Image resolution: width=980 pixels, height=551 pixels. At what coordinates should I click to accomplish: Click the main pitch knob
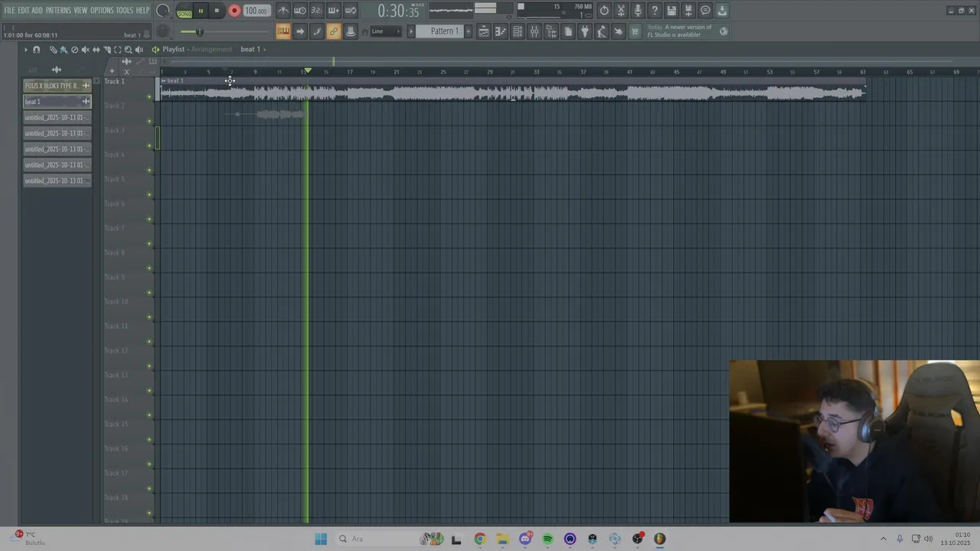162,31
